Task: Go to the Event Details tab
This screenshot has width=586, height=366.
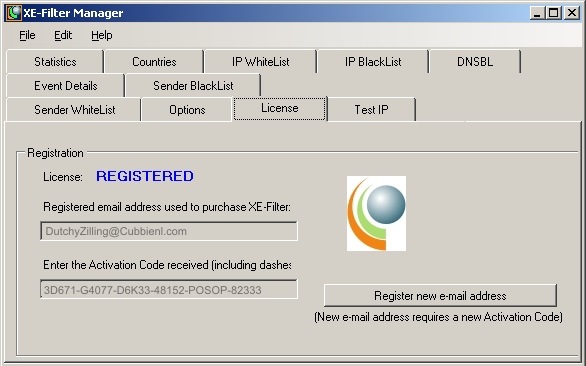Action: 65,86
